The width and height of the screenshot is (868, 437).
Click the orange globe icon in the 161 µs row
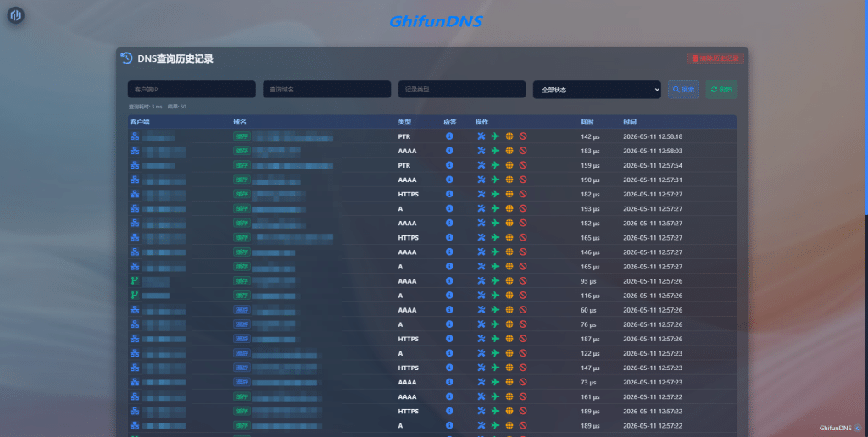pos(509,396)
